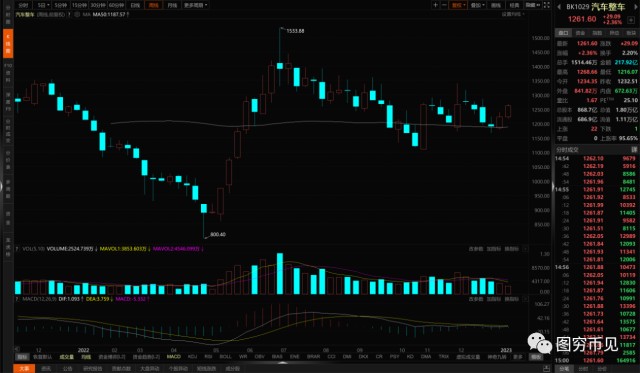The width and height of the screenshot is (640, 373).
Task: Click the orange K线 sidebar button
Action: coord(8,43)
